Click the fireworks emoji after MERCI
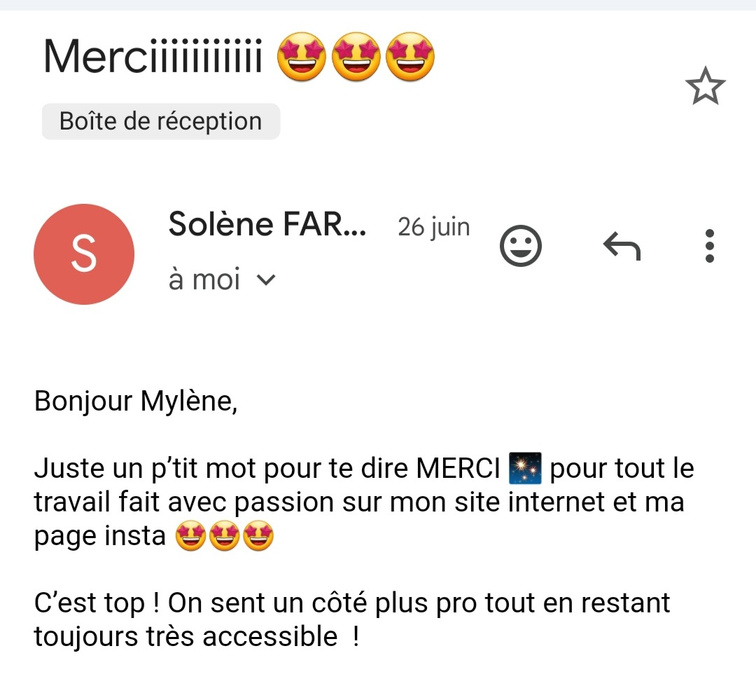Viewport: 756px width, 679px height. pos(525,468)
